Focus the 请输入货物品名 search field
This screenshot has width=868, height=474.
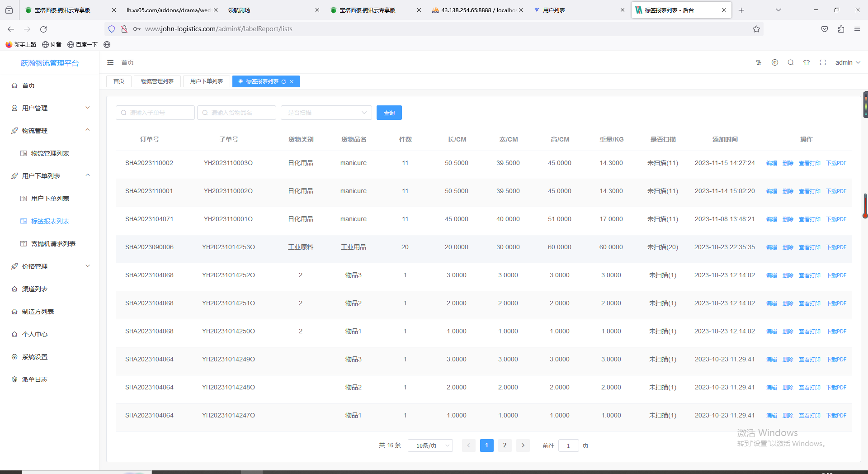(236, 113)
